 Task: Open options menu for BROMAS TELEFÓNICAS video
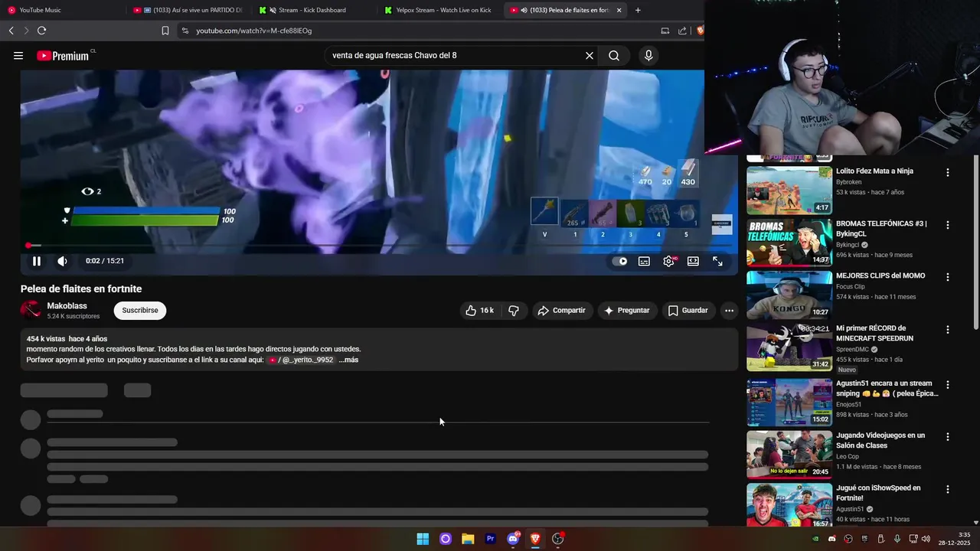point(948,225)
